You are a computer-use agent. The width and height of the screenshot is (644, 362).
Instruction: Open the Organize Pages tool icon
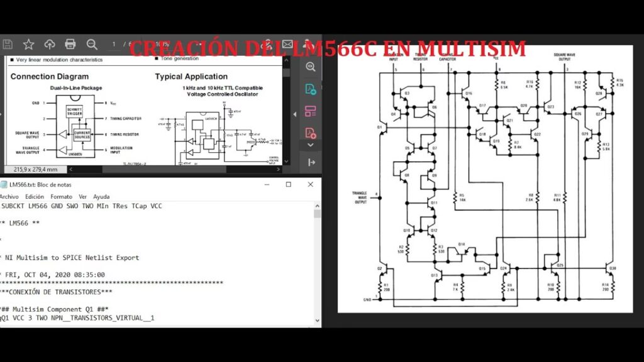click(x=311, y=111)
